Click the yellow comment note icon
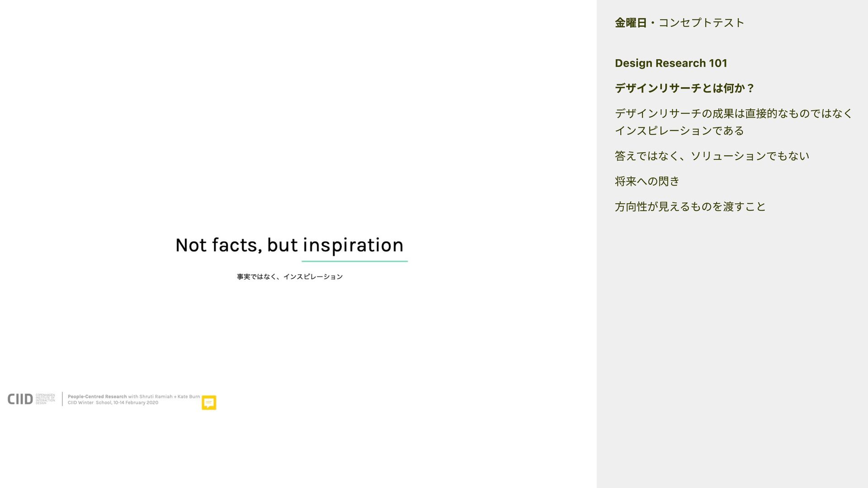The image size is (868, 488). tap(208, 403)
